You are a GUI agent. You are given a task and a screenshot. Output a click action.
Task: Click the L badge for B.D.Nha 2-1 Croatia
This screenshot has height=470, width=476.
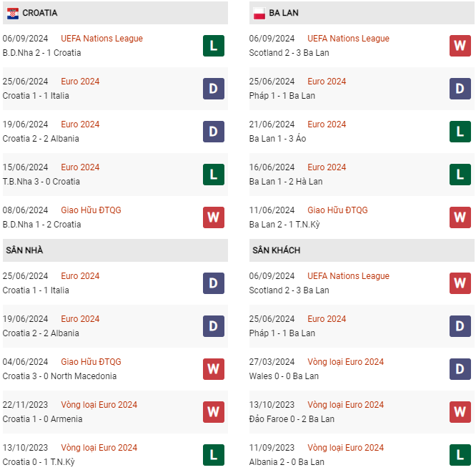pyautogui.click(x=214, y=46)
